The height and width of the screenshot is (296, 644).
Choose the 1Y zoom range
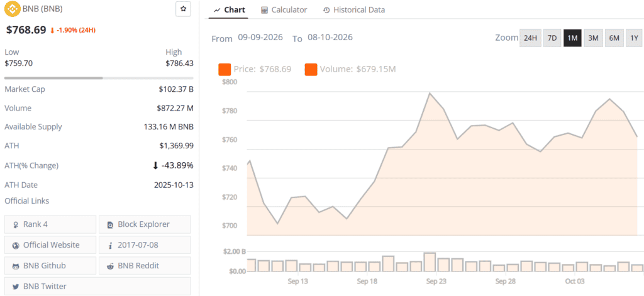(634, 38)
